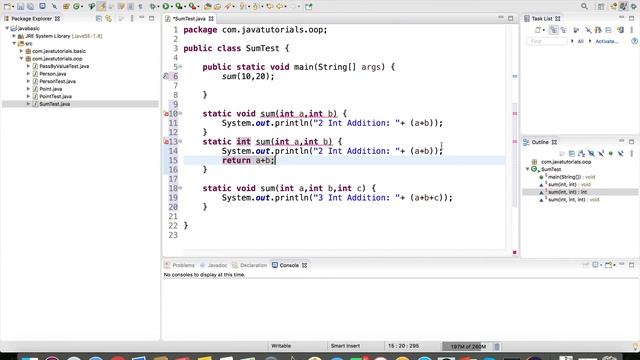Screen dimensions: 640x360
Task: Click the New Java Package icon
Action: (x=66, y=6)
